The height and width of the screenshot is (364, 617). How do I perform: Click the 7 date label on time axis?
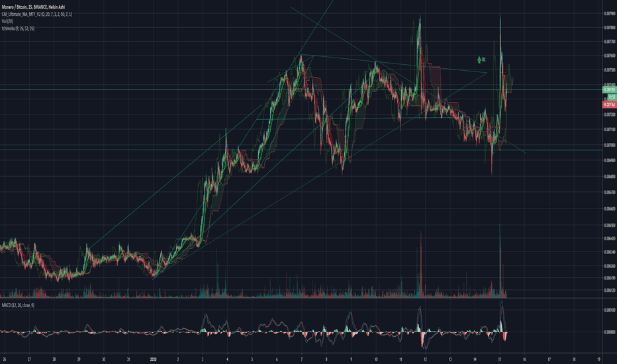pyautogui.click(x=302, y=359)
